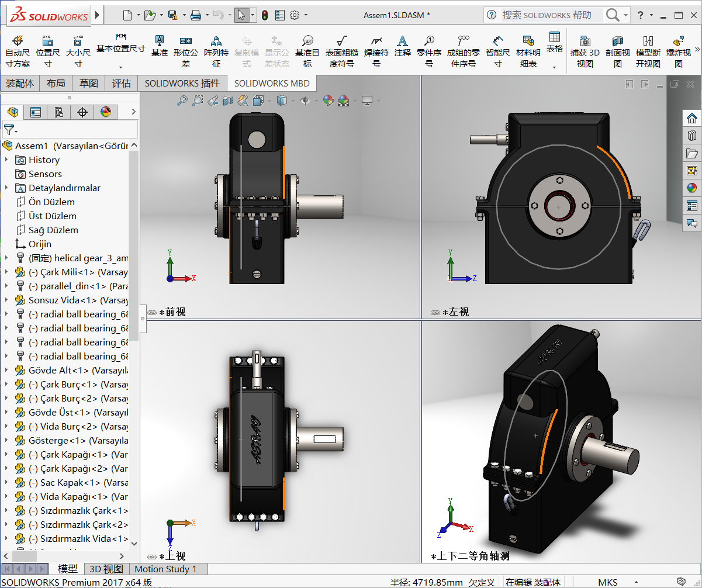Select the Datum Target (基准目标) tool
The height and width of the screenshot is (588, 702).
[x=307, y=51]
